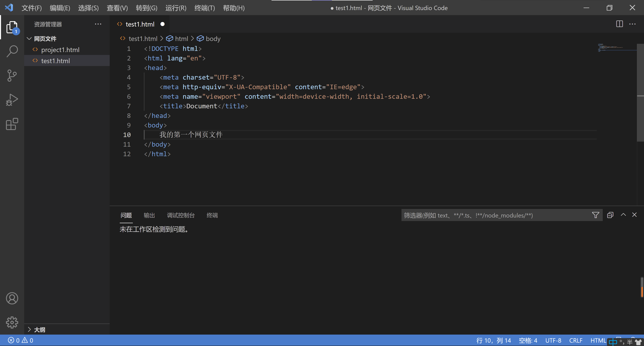Click the Split Editor icon

(x=620, y=24)
